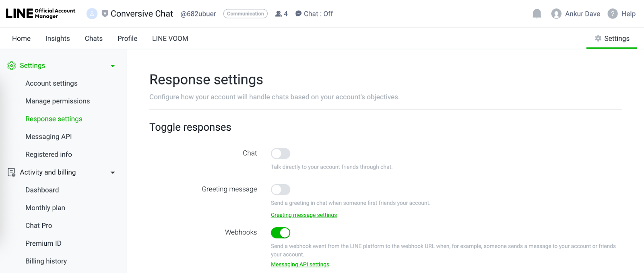Open Manage permissions in sidebar
Viewport: 644px width, 273px height.
click(58, 101)
